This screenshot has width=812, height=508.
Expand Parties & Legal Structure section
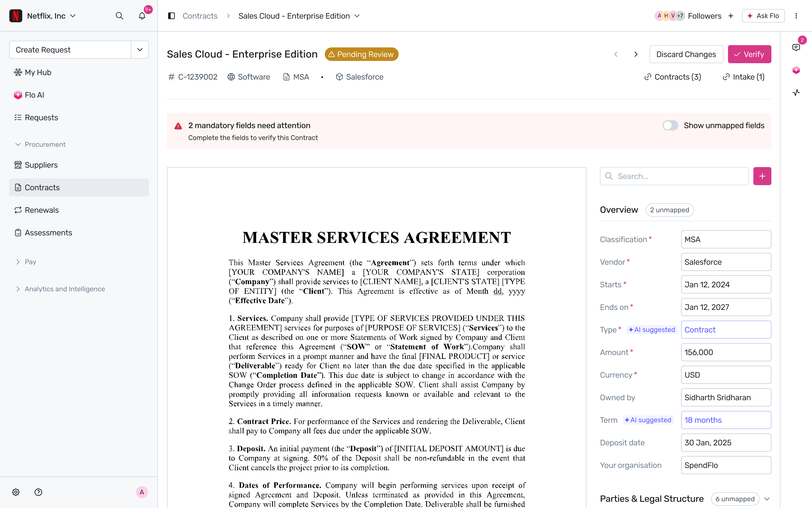click(x=767, y=499)
